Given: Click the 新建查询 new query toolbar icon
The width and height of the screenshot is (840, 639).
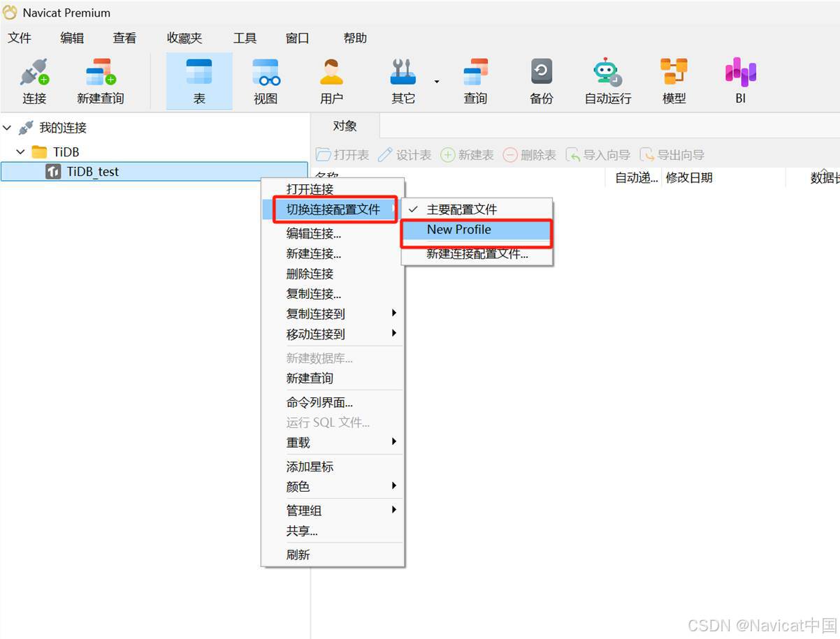Looking at the screenshot, I should click(x=101, y=73).
